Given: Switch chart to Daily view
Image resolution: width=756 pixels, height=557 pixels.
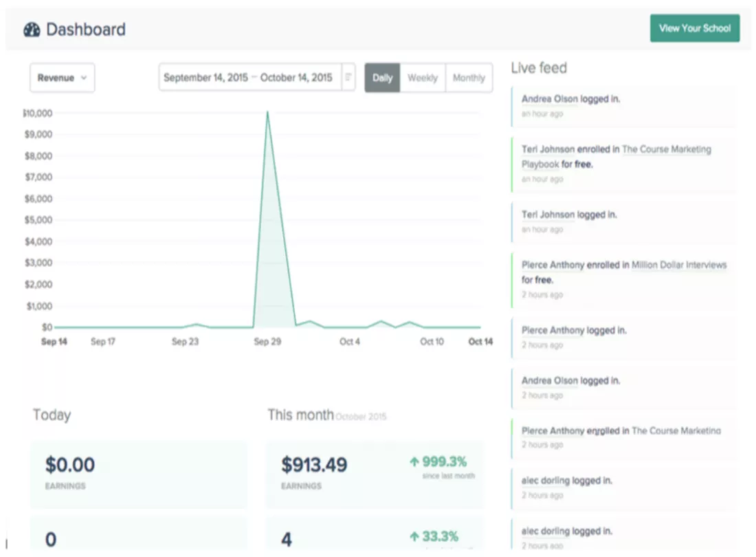Looking at the screenshot, I should pos(382,78).
